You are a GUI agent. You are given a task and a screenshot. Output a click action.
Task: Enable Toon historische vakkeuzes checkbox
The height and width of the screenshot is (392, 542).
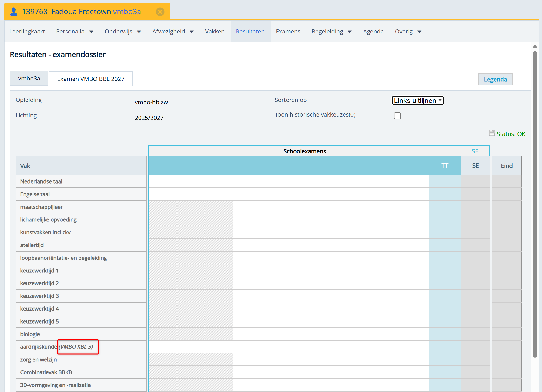(x=397, y=116)
